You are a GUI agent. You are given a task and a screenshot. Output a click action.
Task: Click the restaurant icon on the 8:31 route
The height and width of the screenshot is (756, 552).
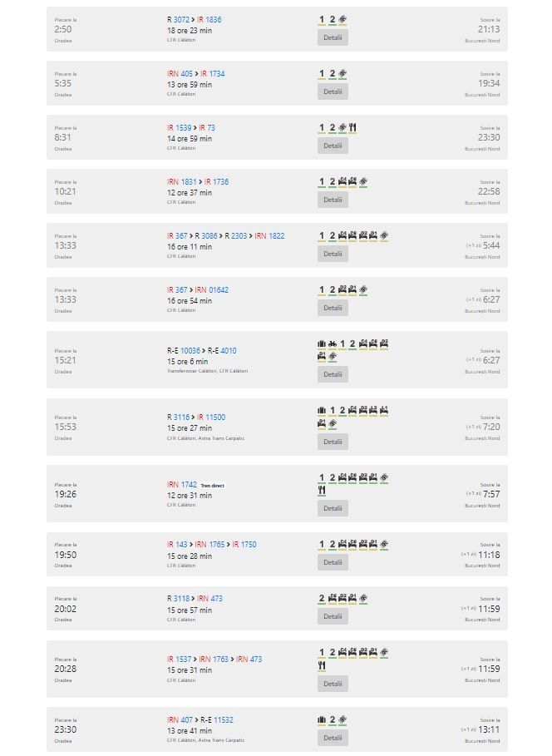(352, 128)
